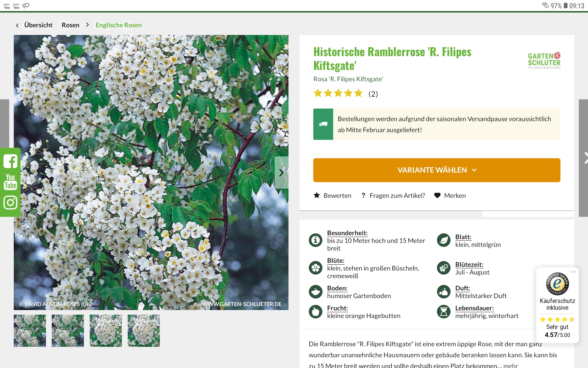The height and width of the screenshot is (368, 588).
Task: Click the Blatt leaf icon
Action: point(443,240)
